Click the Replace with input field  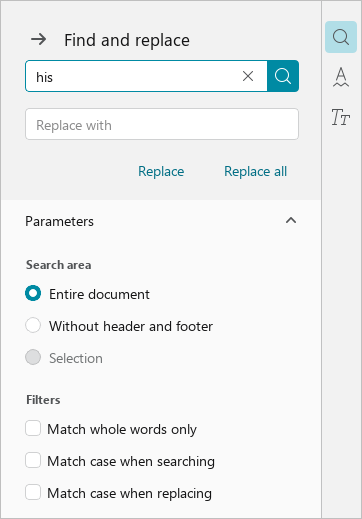[162, 124]
